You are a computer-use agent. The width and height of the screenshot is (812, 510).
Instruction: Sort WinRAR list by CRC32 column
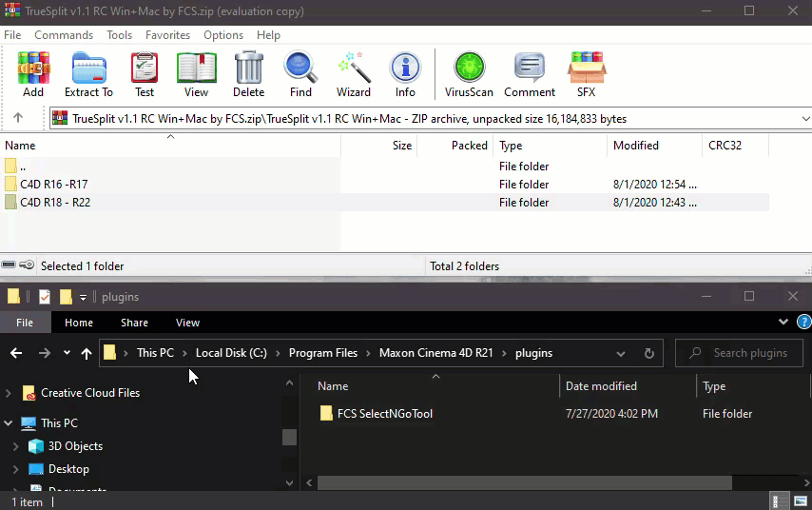coord(735,146)
